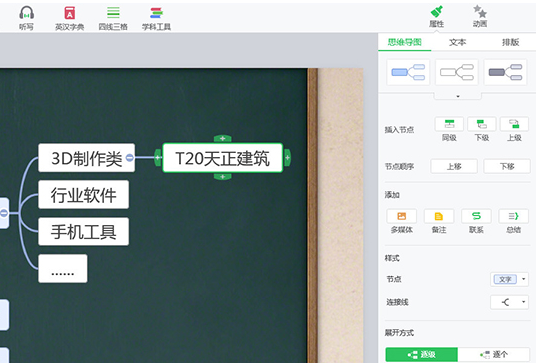Click the 下移 move down button

click(507, 166)
